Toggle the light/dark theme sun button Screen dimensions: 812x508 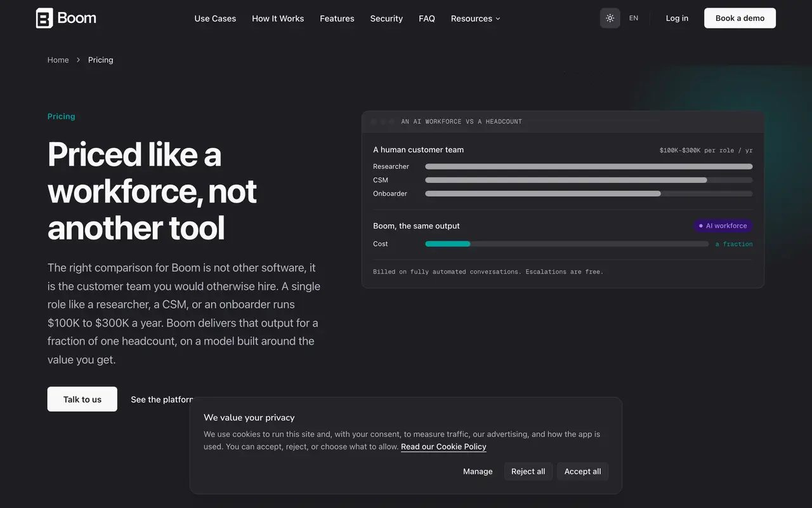(x=610, y=18)
